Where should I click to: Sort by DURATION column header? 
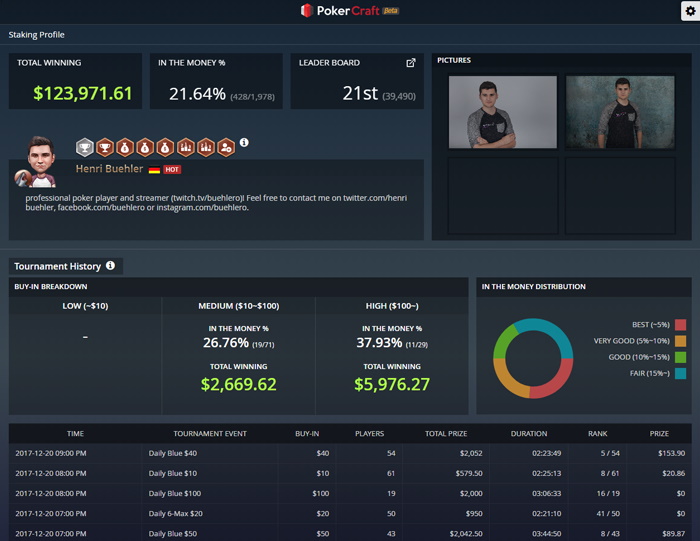(x=529, y=433)
